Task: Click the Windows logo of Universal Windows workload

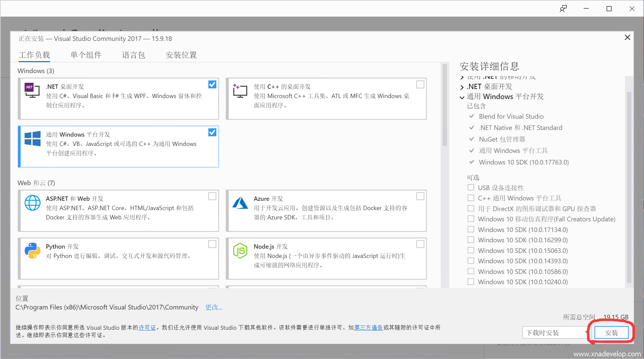Action: 33,138
